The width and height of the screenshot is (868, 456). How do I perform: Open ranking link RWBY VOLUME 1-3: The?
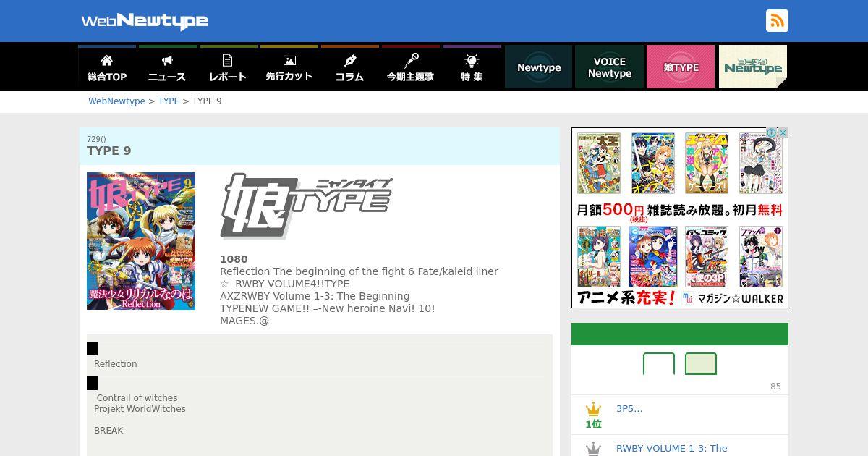[672, 449]
